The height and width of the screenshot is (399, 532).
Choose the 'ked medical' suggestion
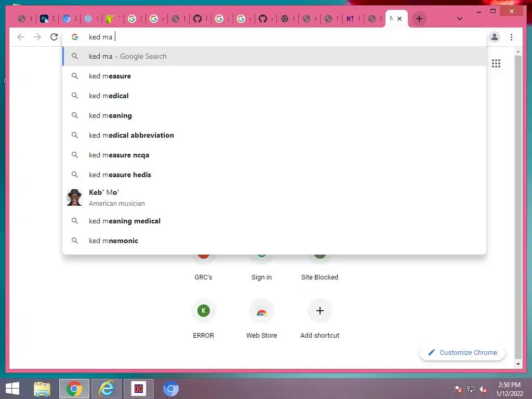pyautogui.click(x=274, y=96)
